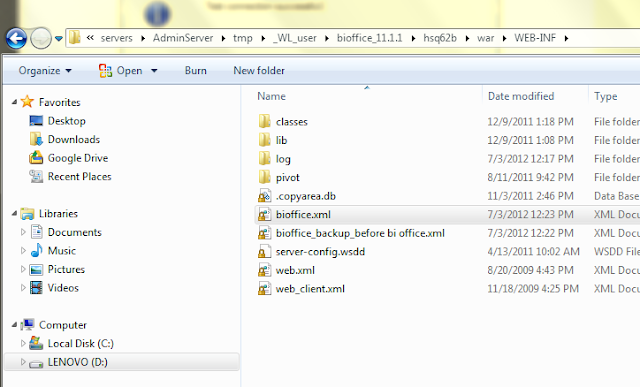Viewport: 640px width, 387px height.
Task: Select the lib folder icon
Action: point(264,140)
